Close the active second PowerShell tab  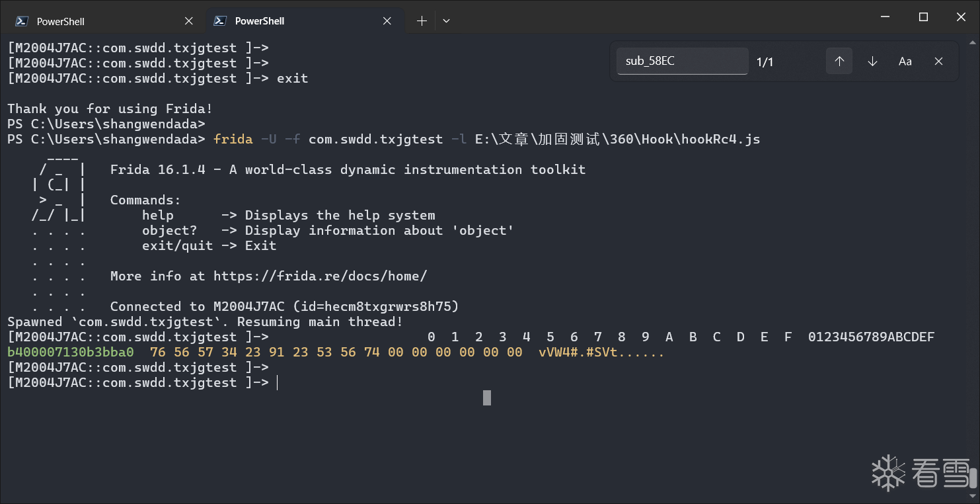click(x=387, y=21)
